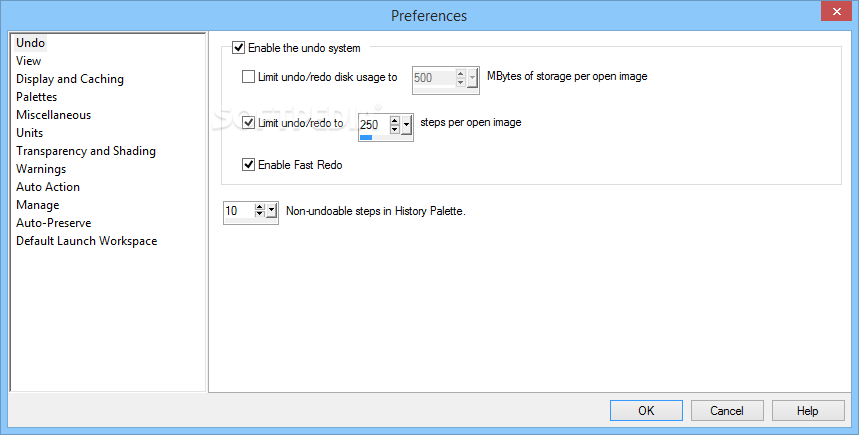Open the Miscellaneous preferences category
Image resolution: width=859 pixels, height=435 pixels.
(x=53, y=115)
